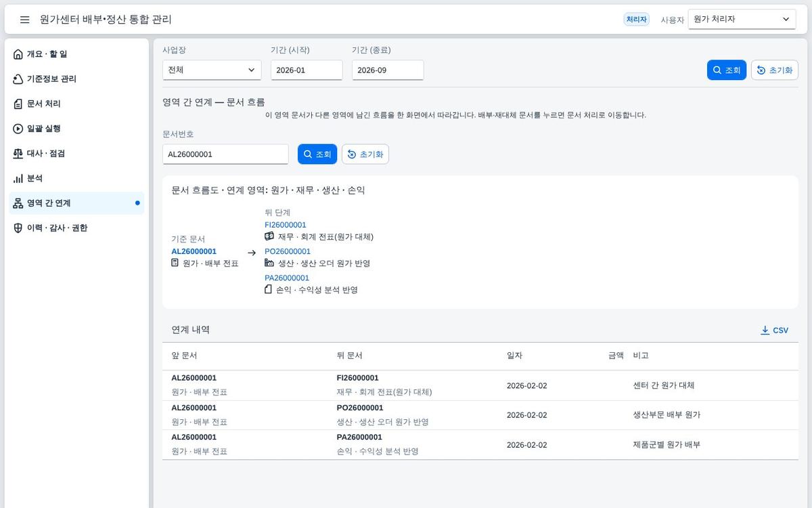Click the 영역 간 연계 hierarchy icon
This screenshot has width=812, height=508.
[18, 203]
